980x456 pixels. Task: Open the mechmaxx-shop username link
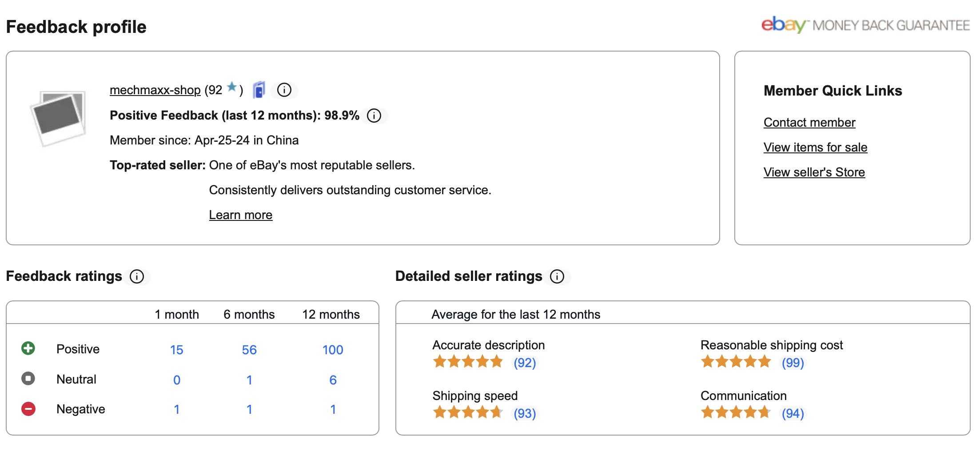[x=155, y=90]
